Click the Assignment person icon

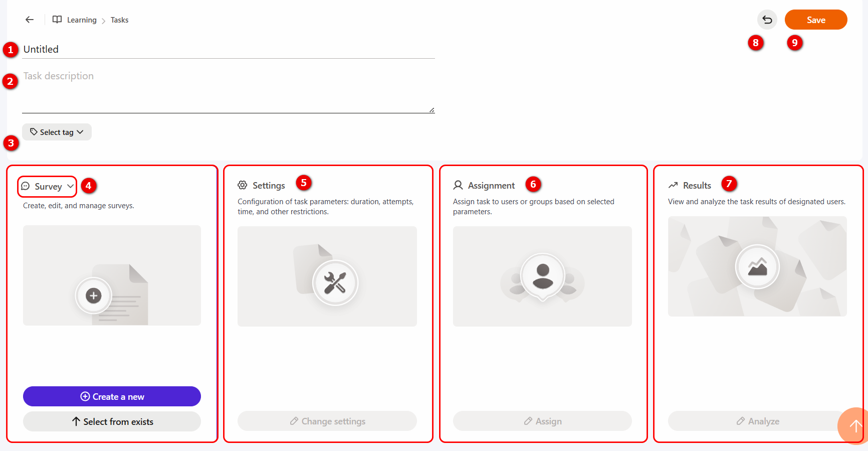point(458,185)
